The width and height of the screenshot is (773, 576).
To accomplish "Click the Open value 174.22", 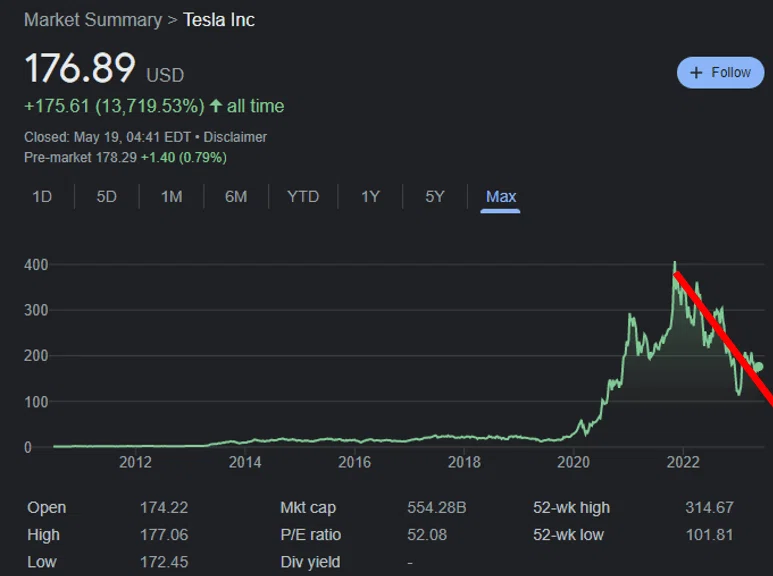I will [164, 507].
